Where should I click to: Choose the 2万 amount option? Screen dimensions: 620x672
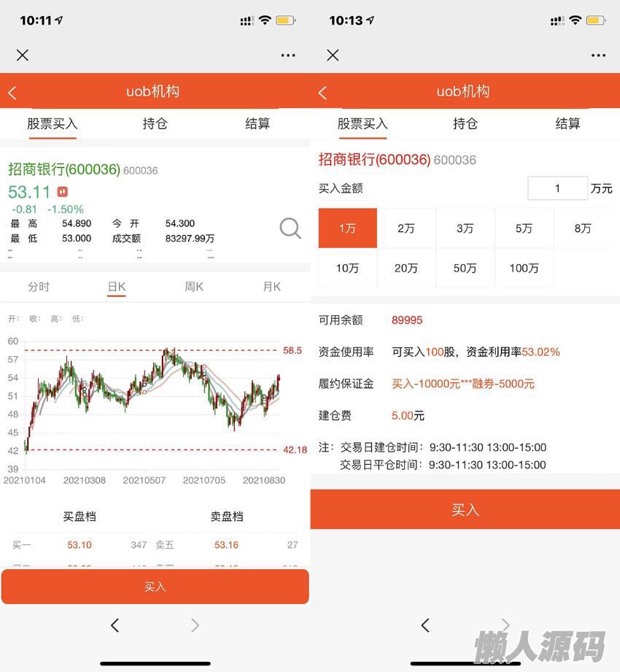(406, 228)
